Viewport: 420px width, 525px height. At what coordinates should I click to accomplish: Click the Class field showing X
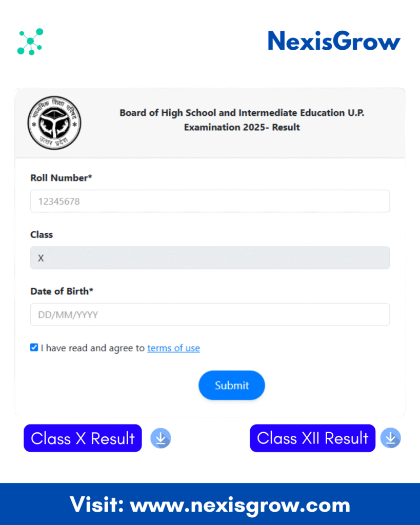tap(210, 258)
